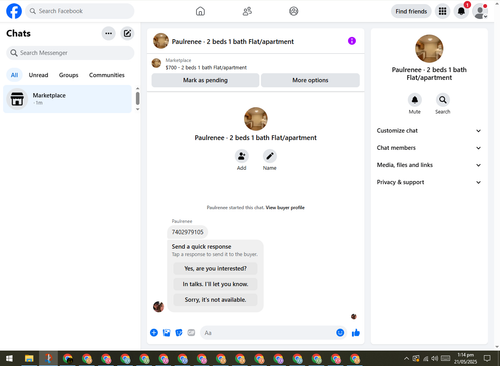Focus the Search Messenger field
This screenshot has height=366, width=500.
pos(70,53)
